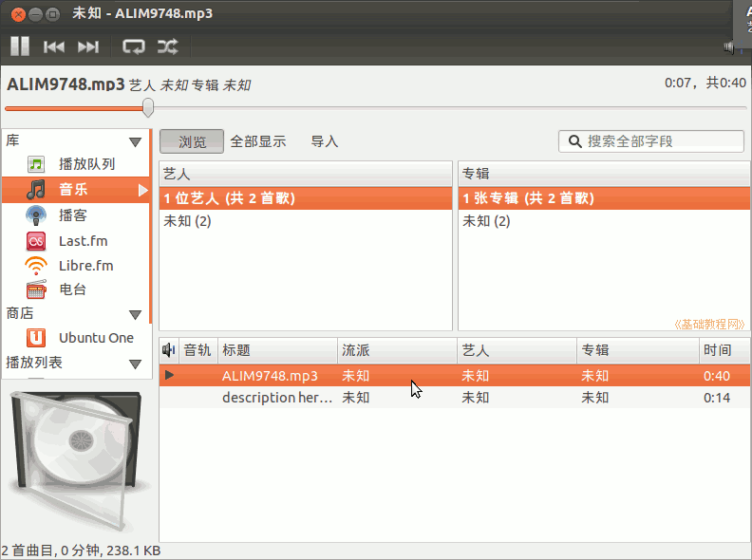Open the 播放队列 play queue
The width and height of the screenshot is (752, 560).
(x=86, y=164)
